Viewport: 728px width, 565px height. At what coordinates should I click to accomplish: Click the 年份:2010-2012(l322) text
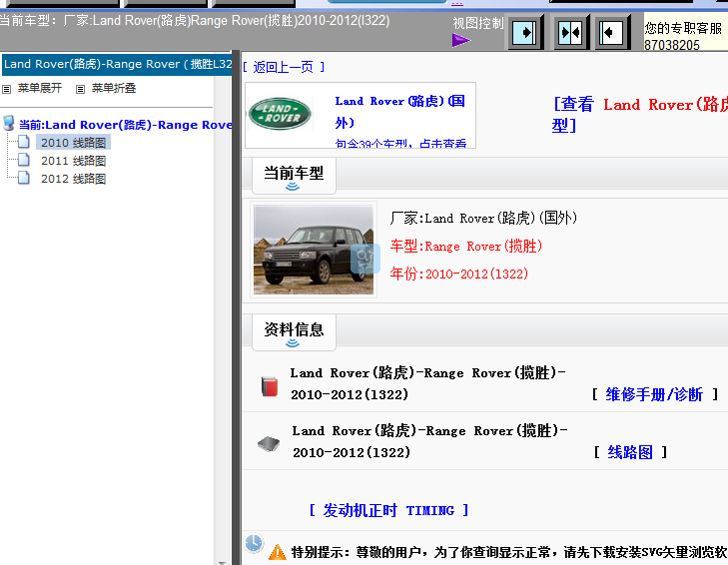[459, 274]
